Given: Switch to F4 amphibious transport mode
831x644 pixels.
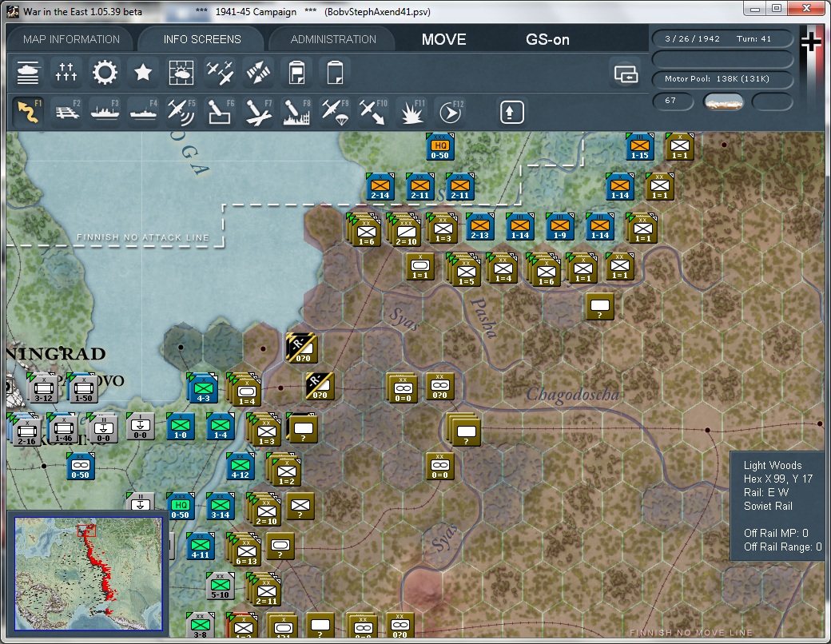Looking at the screenshot, I should pos(143,111).
